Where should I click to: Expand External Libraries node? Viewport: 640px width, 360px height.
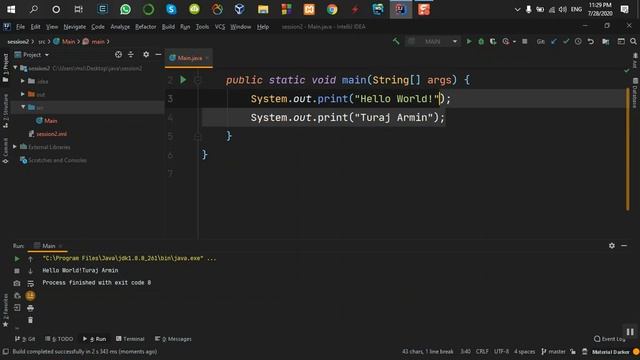15,147
